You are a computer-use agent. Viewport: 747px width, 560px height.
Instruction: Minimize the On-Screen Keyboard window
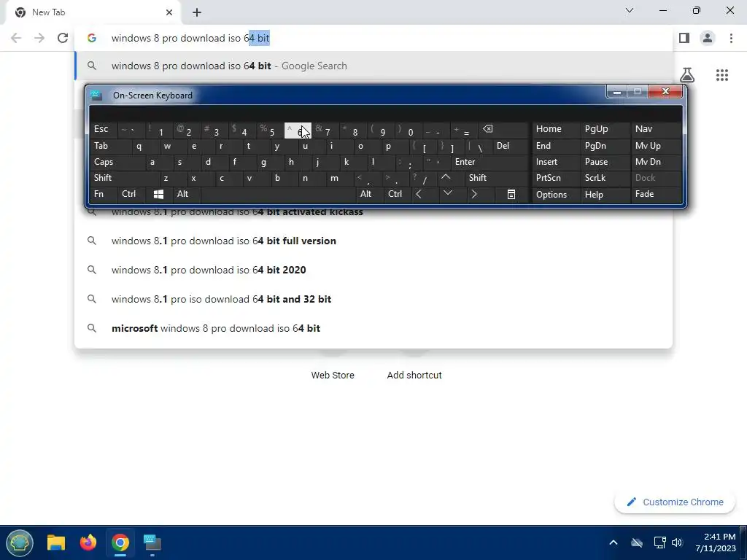pyautogui.click(x=617, y=91)
